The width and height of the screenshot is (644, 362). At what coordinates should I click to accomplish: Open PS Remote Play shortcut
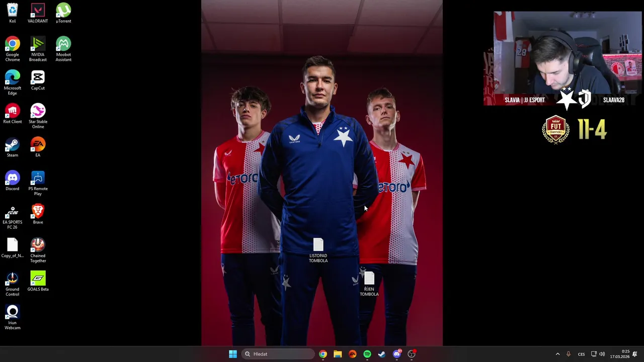click(x=38, y=184)
